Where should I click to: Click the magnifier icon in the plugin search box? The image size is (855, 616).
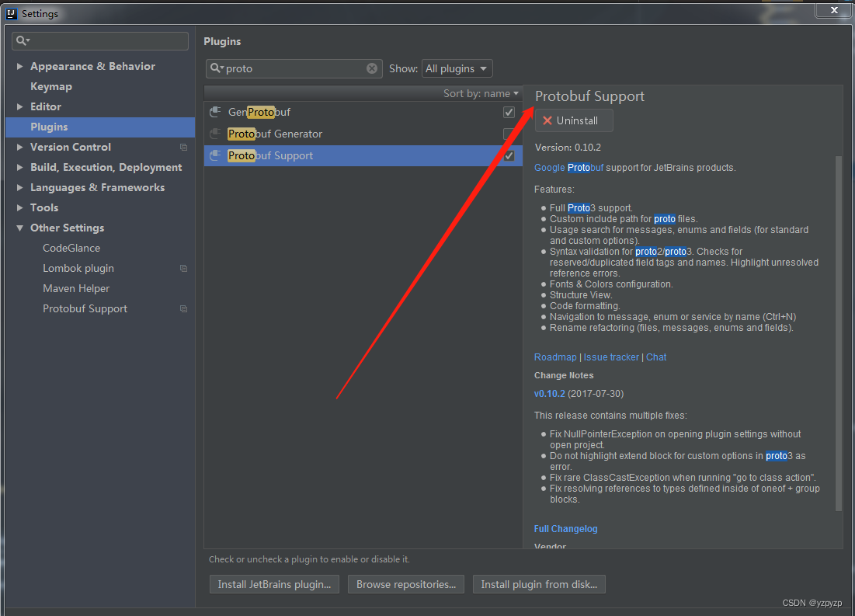(217, 68)
